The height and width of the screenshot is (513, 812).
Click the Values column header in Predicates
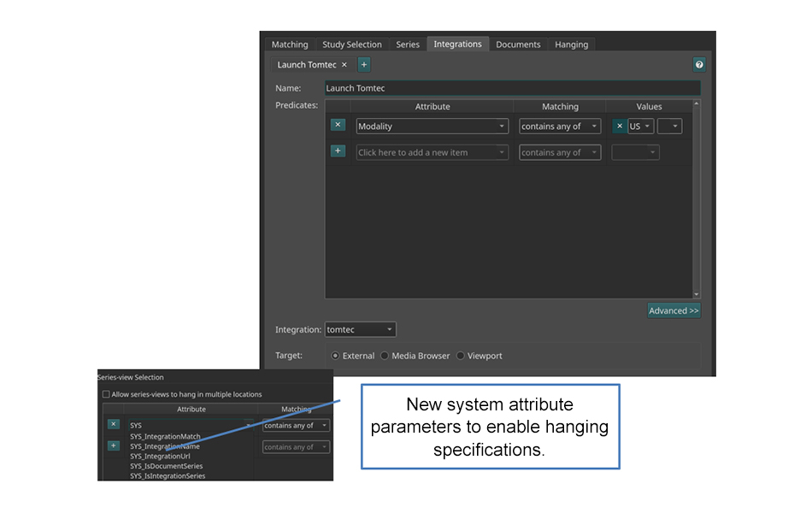(x=649, y=106)
